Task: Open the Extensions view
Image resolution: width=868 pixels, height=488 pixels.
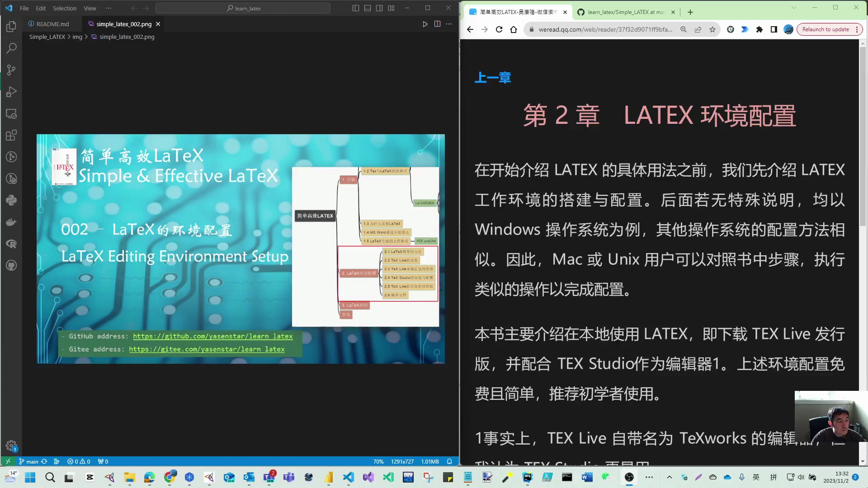Action: click(11, 135)
